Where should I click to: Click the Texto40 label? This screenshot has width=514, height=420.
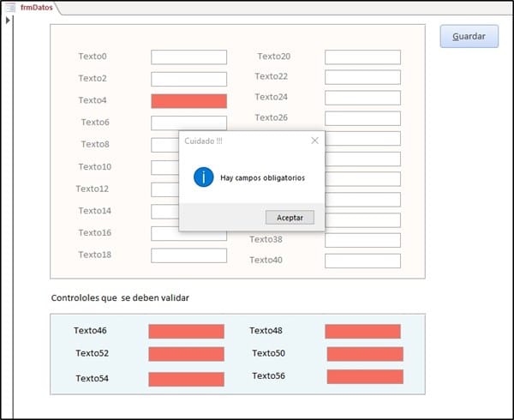tap(266, 260)
